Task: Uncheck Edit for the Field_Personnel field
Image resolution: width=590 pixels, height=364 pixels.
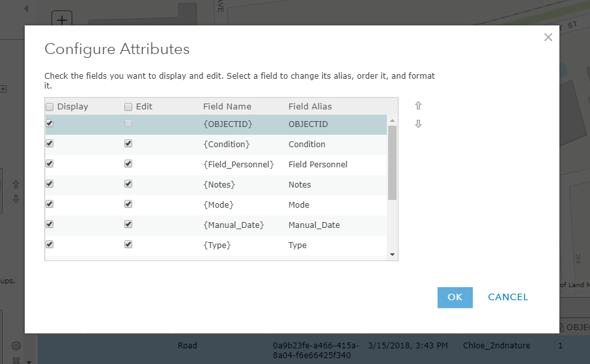Action: (x=128, y=164)
